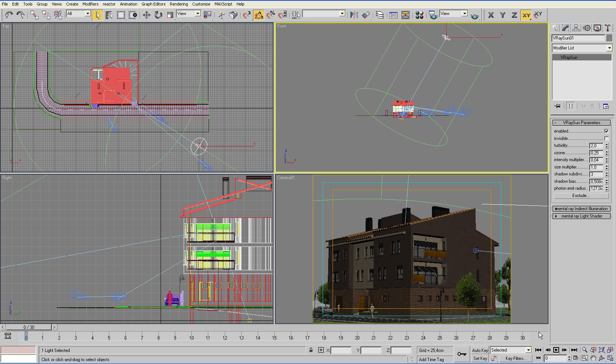Click the Auto Key button
616x364 pixels.
coord(480,350)
